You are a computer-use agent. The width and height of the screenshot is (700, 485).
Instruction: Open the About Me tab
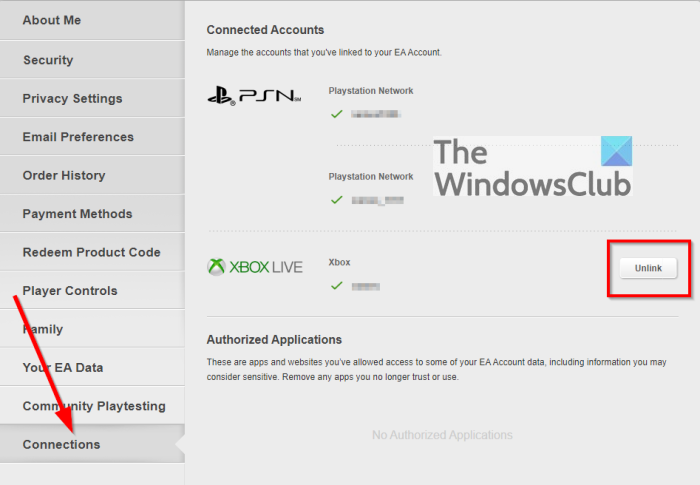coord(52,20)
